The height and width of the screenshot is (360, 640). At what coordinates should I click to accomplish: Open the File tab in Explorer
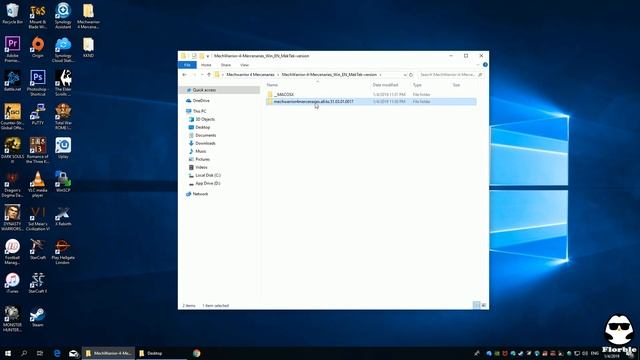pos(187,65)
